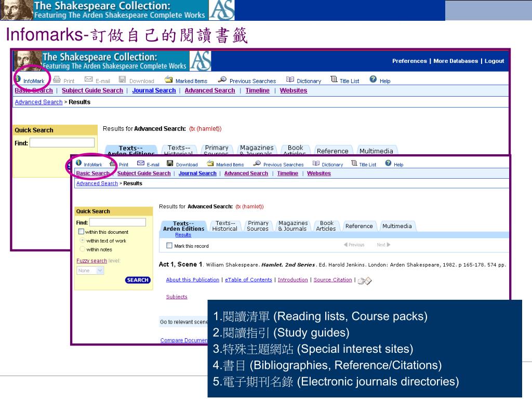Image resolution: width=532 pixels, height=399 pixels.
Task: Open Advanced Search nav link in back window
Action: point(210,90)
